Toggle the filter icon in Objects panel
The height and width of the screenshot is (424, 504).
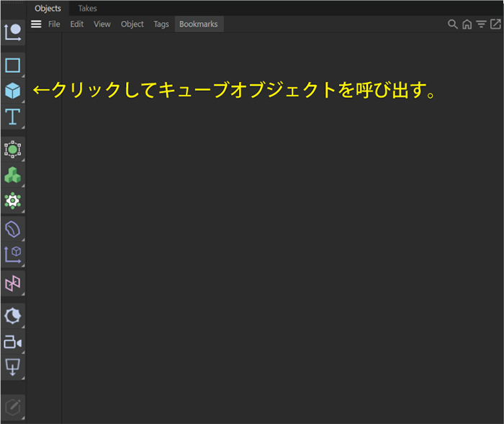click(x=480, y=24)
